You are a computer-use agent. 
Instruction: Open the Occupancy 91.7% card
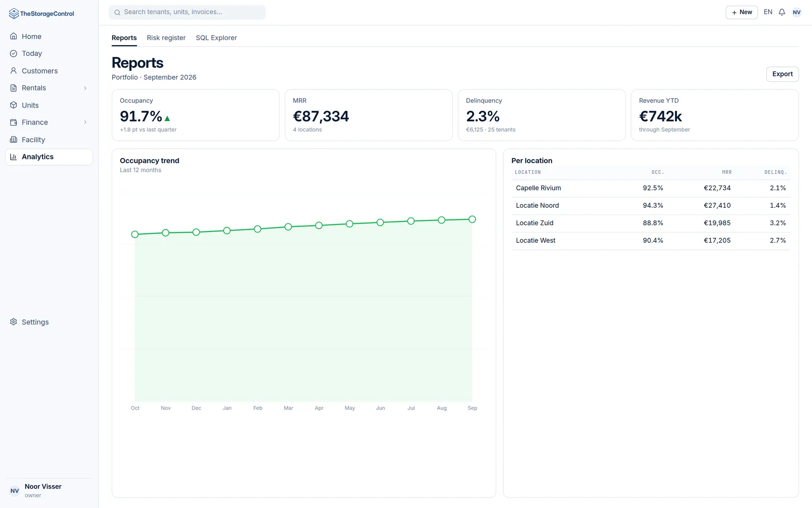[x=195, y=115]
